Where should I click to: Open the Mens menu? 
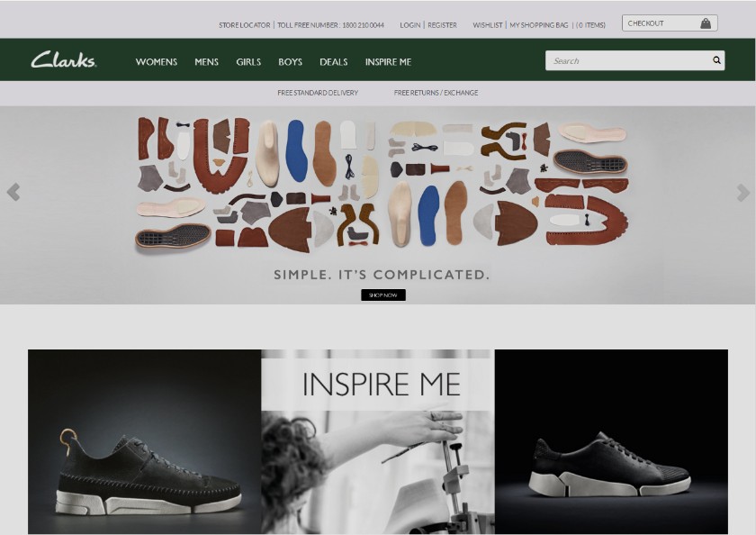[206, 62]
